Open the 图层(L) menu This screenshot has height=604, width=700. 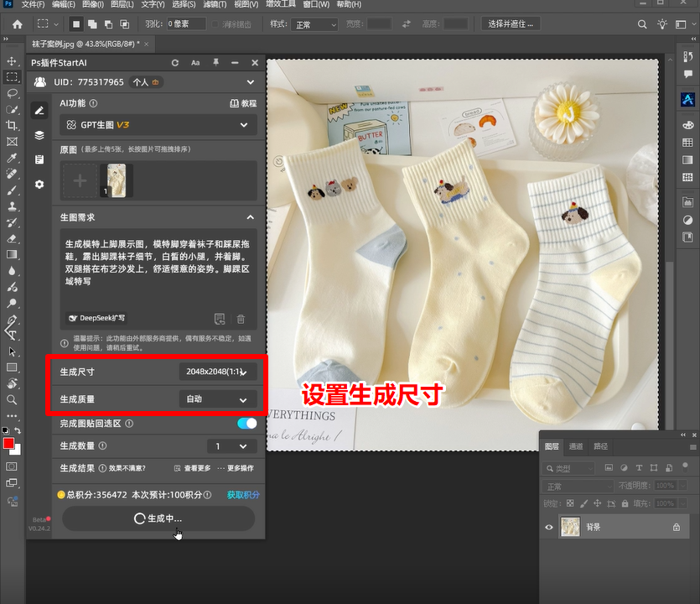(x=122, y=4)
